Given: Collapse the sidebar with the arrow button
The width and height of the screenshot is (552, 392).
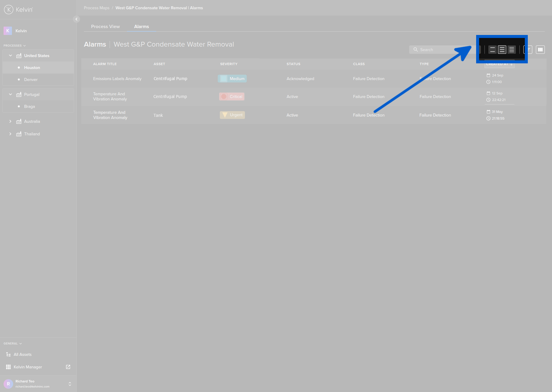Looking at the screenshot, I should [76, 19].
